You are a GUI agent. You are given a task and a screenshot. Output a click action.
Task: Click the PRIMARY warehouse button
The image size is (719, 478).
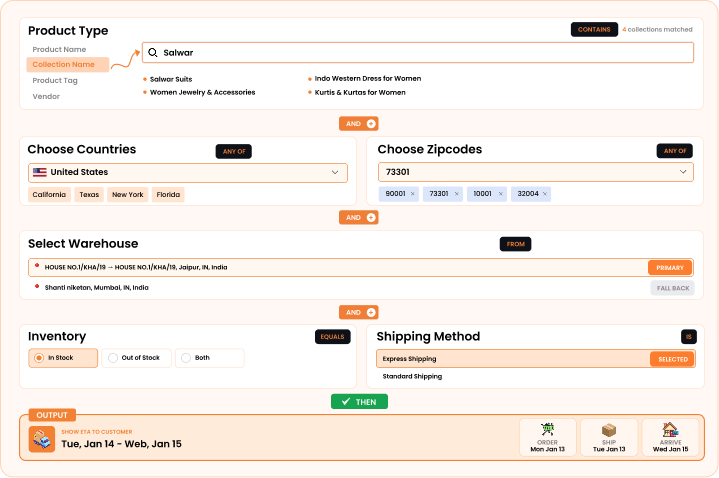(x=670, y=267)
